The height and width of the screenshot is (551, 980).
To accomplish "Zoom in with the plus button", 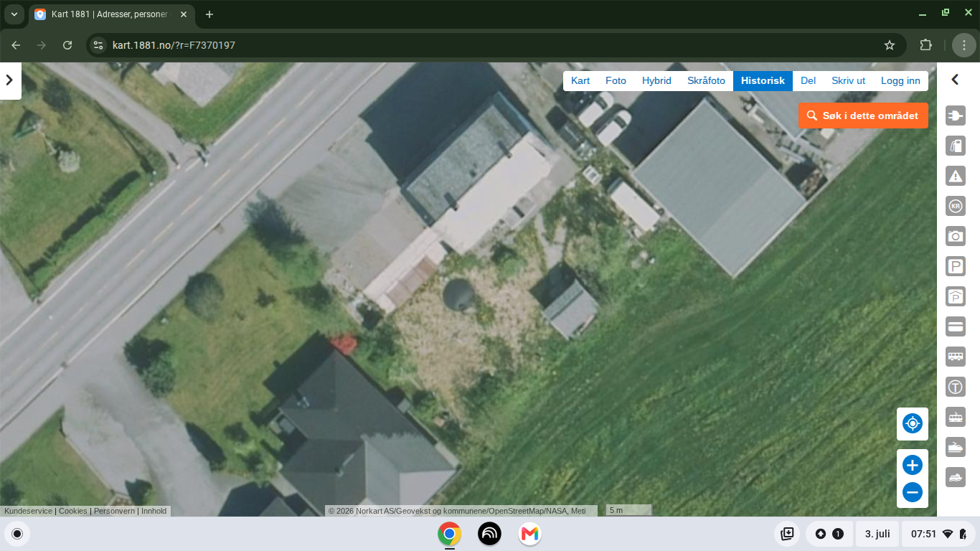I will (x=913, y=466).
